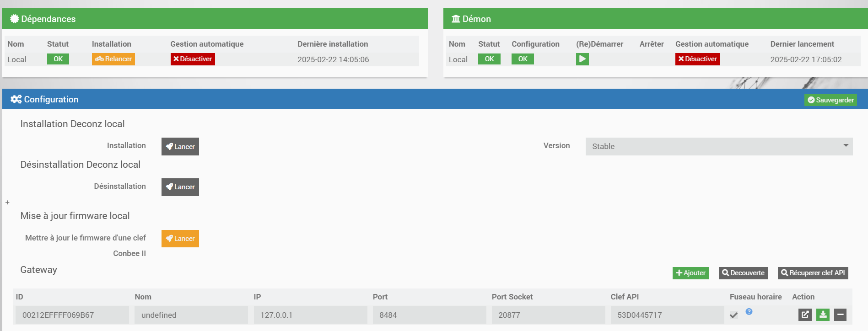Click the Fuseau horaire column header
The image size is (868, 331).
click(755, 297)
